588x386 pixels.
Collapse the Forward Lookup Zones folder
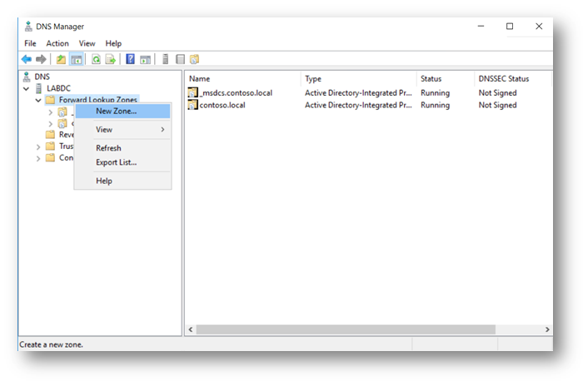coord(38,100)
